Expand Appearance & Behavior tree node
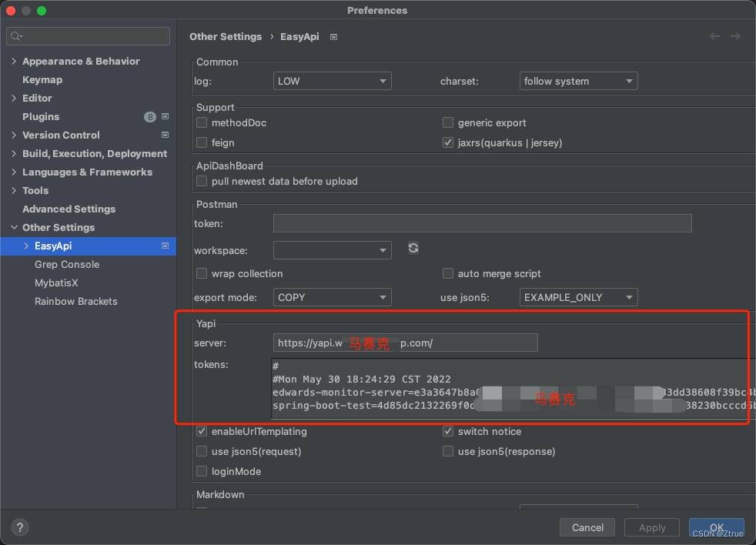The width and height of the screenshot is (756, 545). [x=14, y=62]
